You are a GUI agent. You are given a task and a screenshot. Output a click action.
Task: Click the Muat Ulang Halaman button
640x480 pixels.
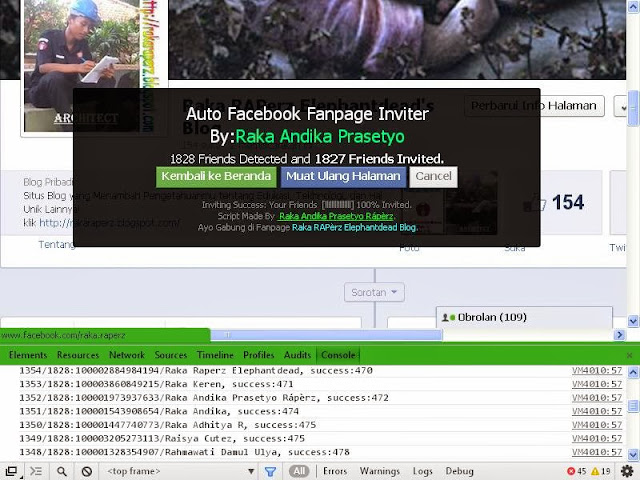pyautogui.click(x=343, y=176)
